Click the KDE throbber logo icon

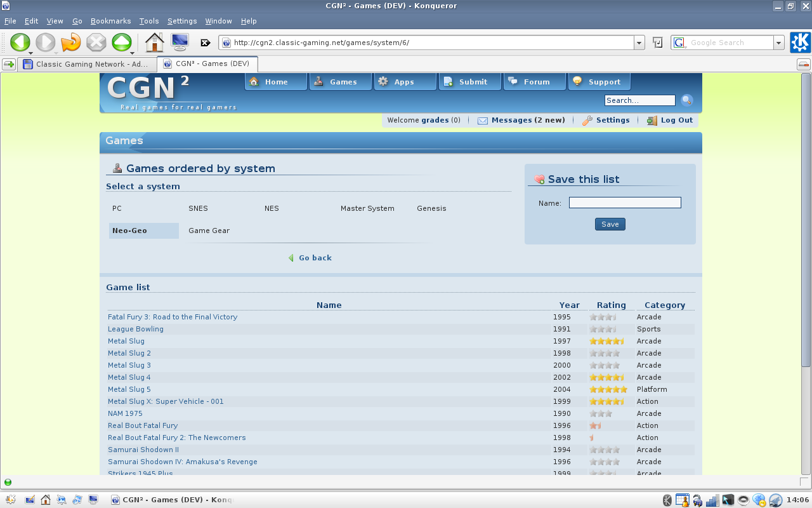click(800, 43)
